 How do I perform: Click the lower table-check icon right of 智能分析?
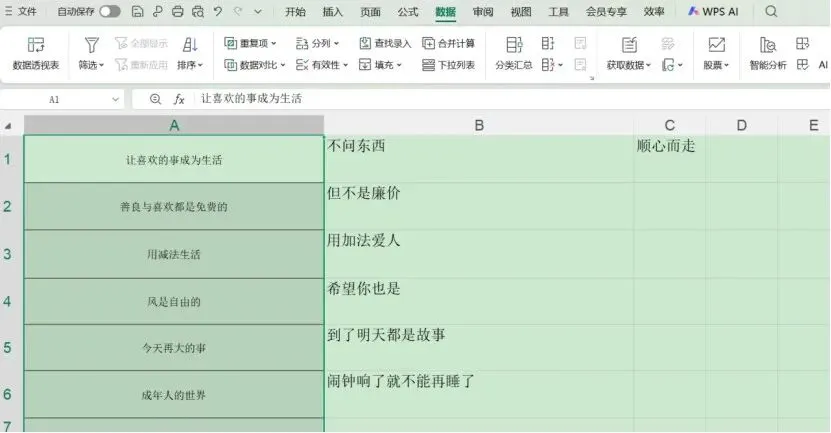coord(802,65)
